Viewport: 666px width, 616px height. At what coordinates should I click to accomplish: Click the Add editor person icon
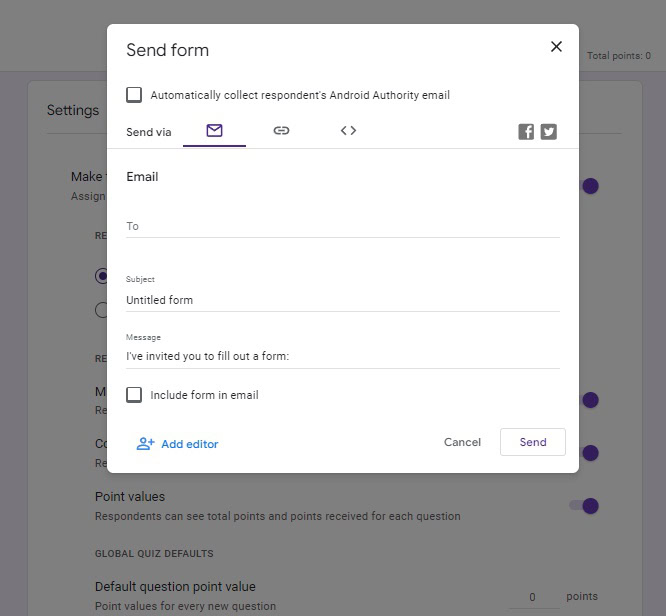click(145, 444)
